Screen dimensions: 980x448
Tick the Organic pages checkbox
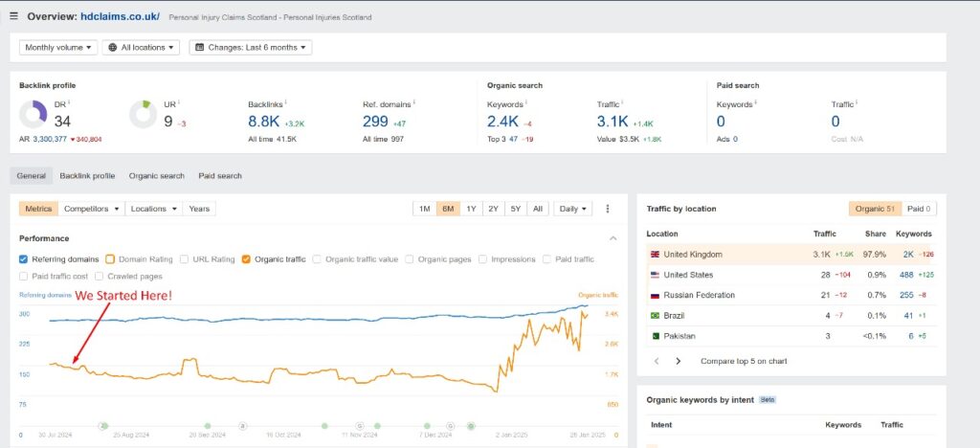[411, 258]
